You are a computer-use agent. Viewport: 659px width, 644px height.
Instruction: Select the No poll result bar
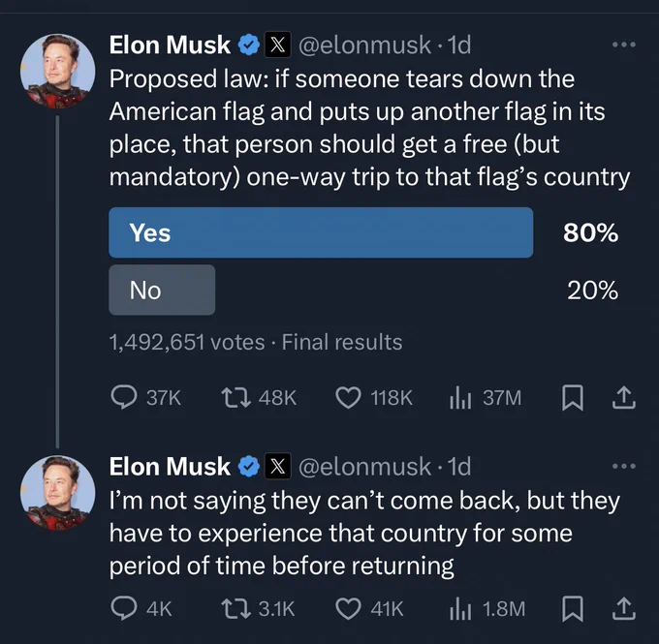coord(162,290)
